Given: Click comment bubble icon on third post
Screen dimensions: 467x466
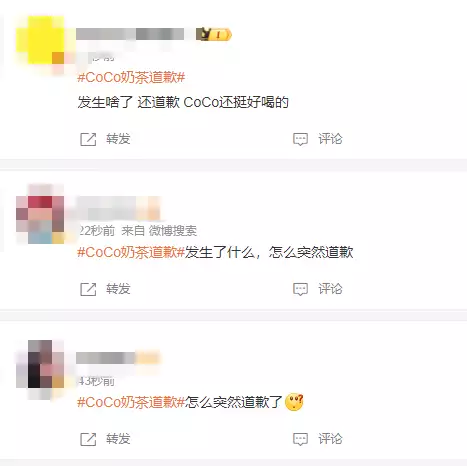Looking at the screenshot, I should coord(300,439).
